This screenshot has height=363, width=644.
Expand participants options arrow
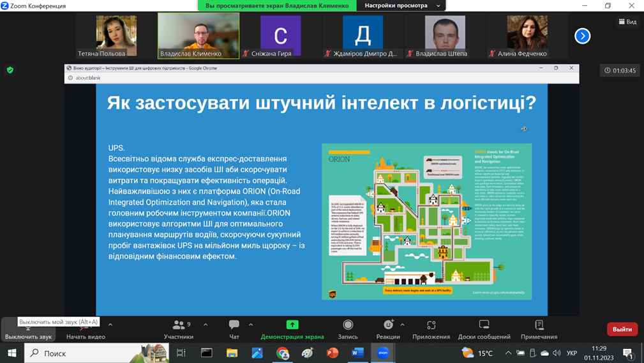[206, 325]
